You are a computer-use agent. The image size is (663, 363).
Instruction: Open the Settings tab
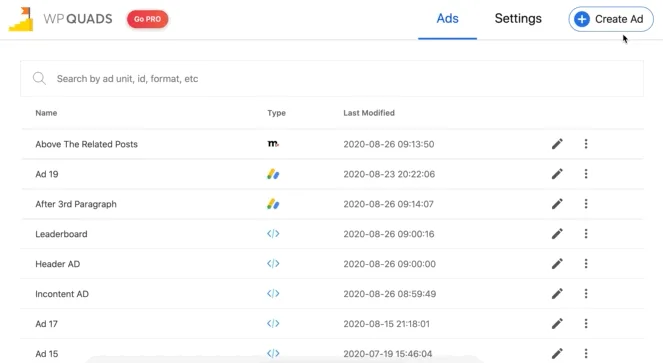(518, 19)
